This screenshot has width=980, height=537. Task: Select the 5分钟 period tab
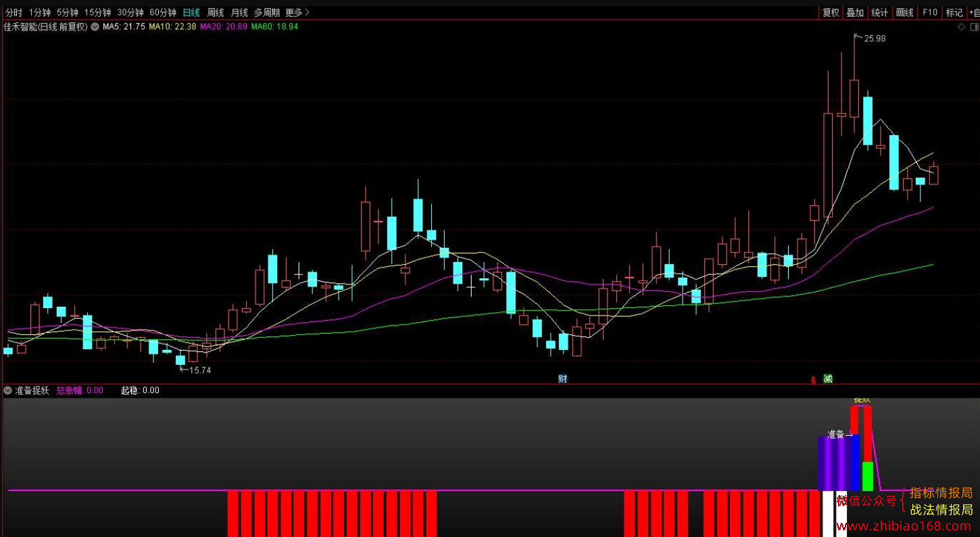point(68,13)
